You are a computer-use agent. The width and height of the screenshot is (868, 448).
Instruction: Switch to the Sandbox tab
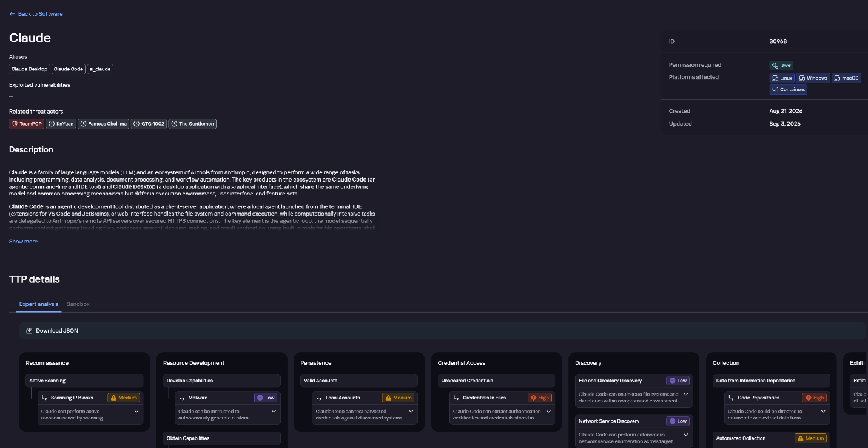78,304
